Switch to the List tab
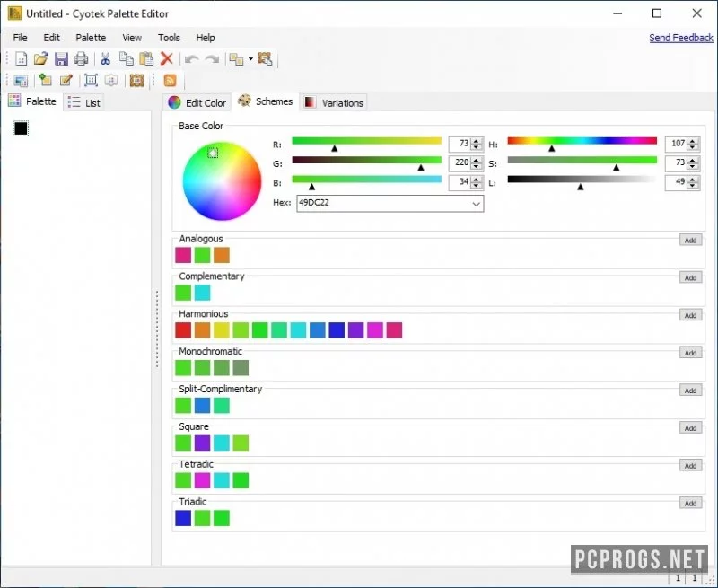The image size is (718, 588). (x=83, y=102)
